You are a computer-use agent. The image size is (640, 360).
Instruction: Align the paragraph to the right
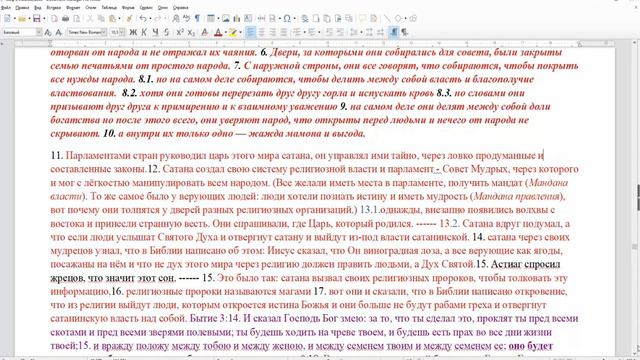click(x=273, y=32)
